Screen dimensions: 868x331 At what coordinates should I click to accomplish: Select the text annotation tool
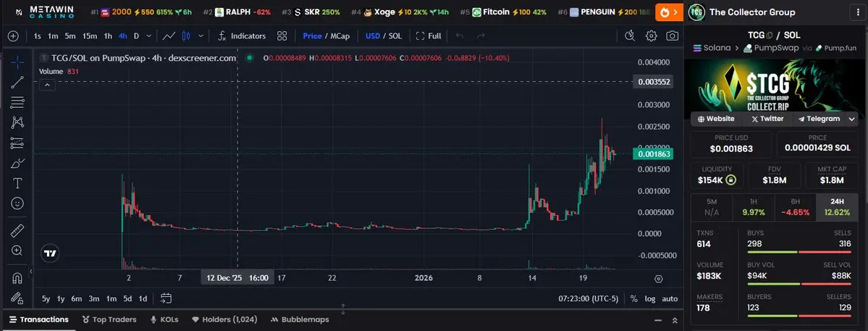click(x=17, y=183)
